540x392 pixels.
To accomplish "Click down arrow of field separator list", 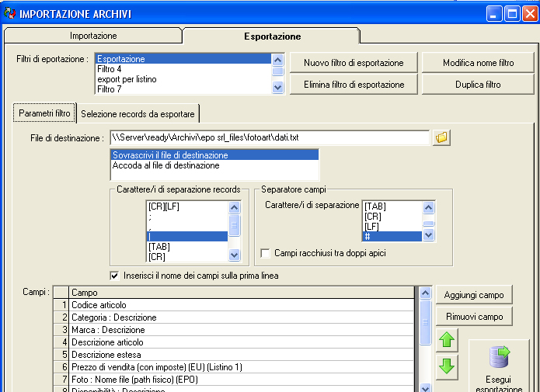I will click(x=428, y=235).
